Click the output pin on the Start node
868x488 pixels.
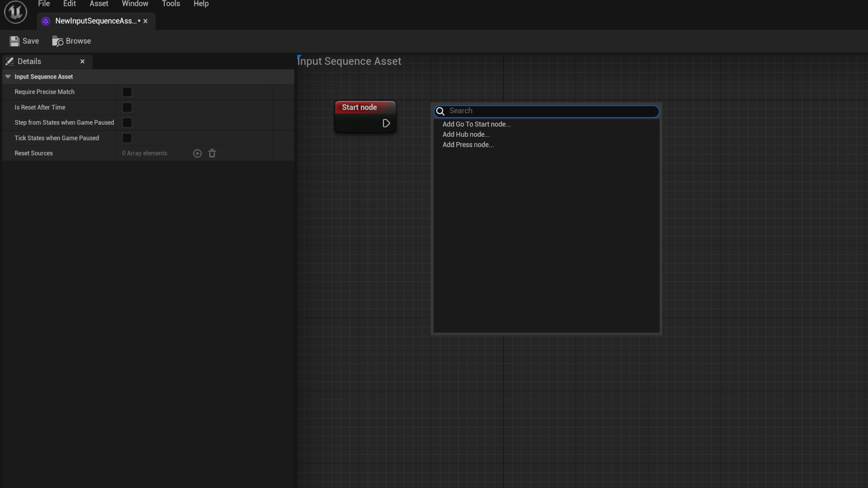coord(386,123)
